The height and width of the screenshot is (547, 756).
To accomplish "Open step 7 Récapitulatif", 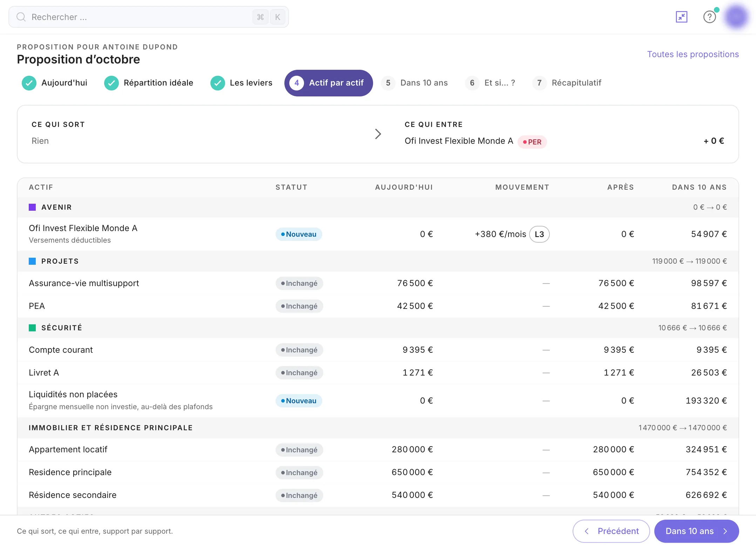I will point(567,83).
